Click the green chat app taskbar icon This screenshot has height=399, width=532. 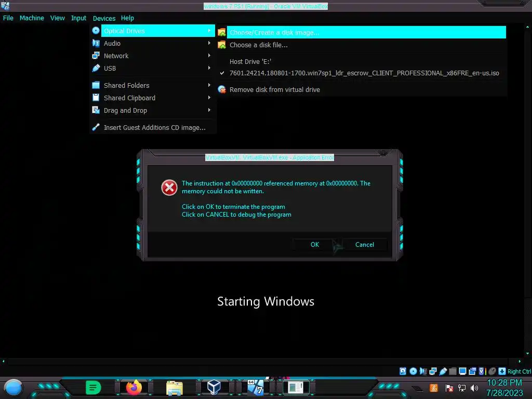[x=94, y=388]
